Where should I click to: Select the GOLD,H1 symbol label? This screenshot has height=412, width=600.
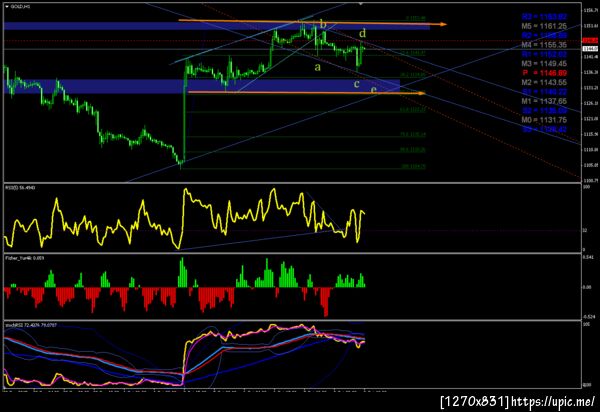[20, 7]
